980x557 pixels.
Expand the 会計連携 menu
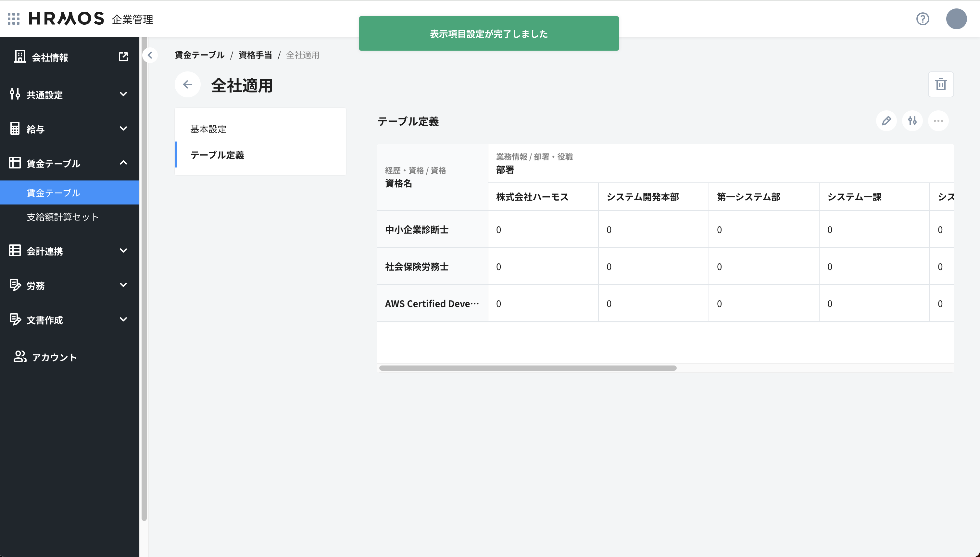click(123, 251)
